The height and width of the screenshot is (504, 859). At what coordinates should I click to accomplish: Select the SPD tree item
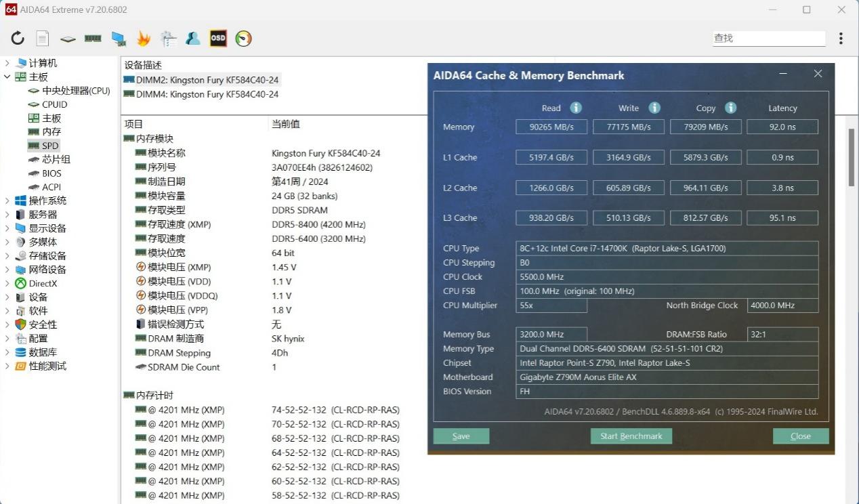50,146
